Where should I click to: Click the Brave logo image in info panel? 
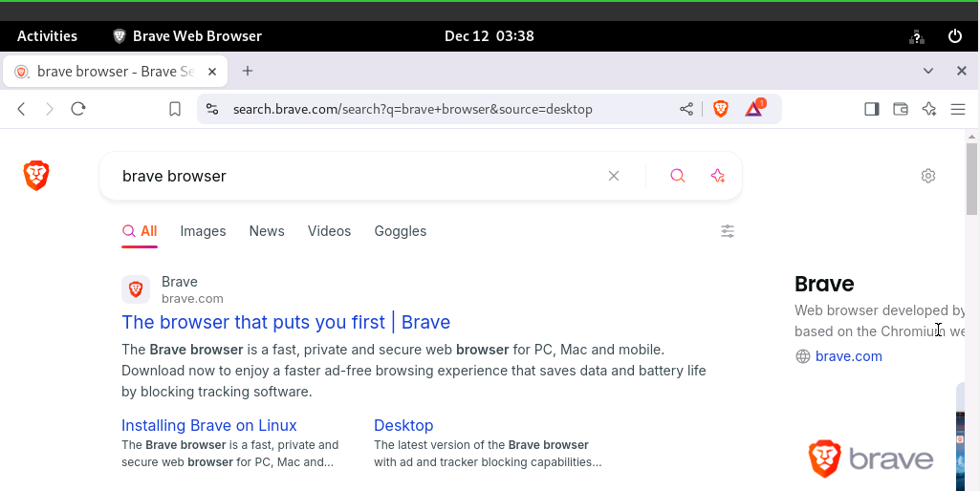(871, 459)
